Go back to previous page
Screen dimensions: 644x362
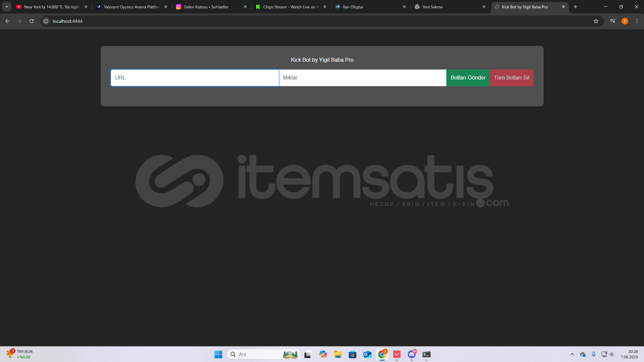pos(7,21)
